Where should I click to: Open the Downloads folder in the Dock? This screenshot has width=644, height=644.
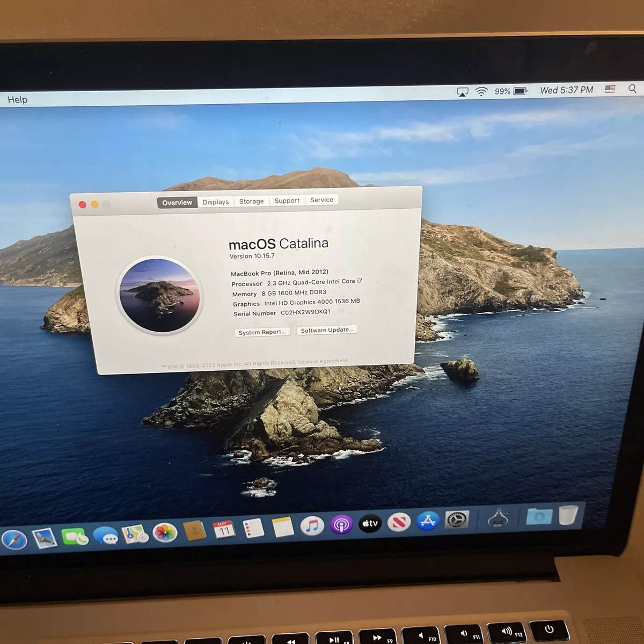pos(539,516)
